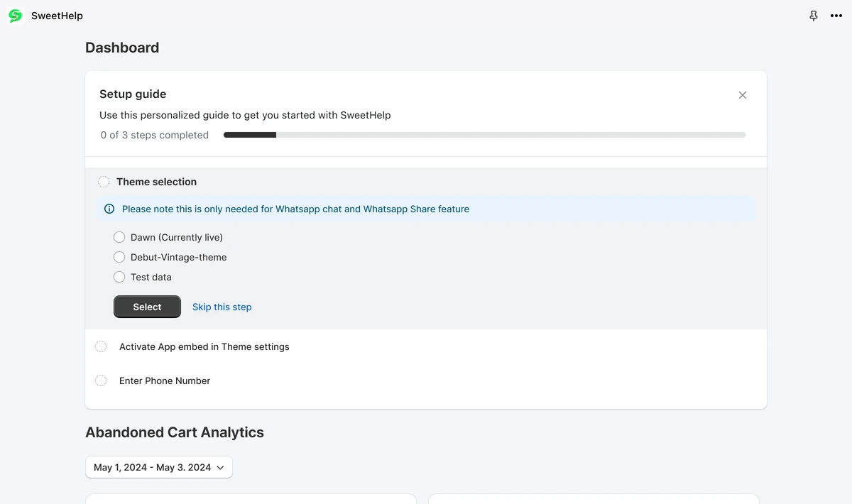
Task: Expand the Enter Phone Number step
Action: 165,380
